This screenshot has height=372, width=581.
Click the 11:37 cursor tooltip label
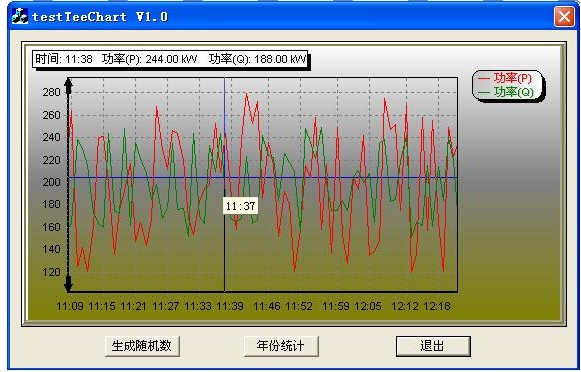point(240,206)
